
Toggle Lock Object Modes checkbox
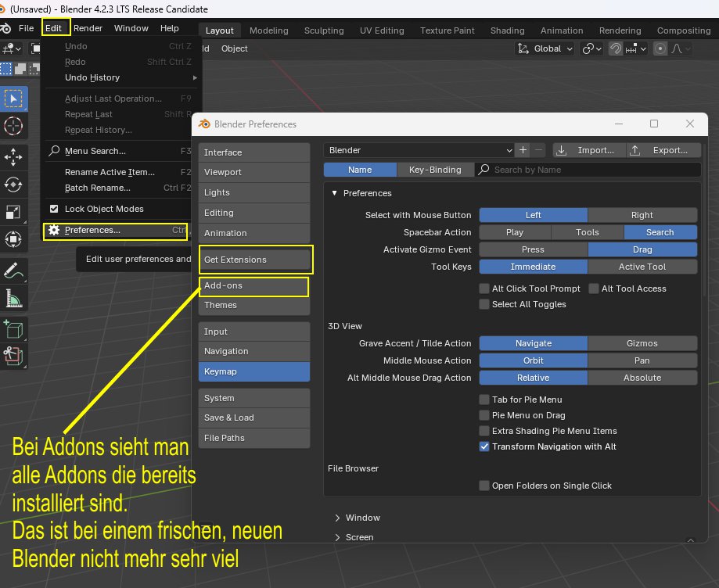pyautogui.click(x=54, y=209)
